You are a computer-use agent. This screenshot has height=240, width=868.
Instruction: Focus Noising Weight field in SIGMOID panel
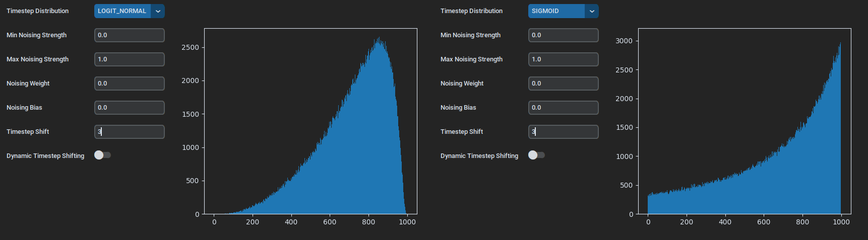564,84
